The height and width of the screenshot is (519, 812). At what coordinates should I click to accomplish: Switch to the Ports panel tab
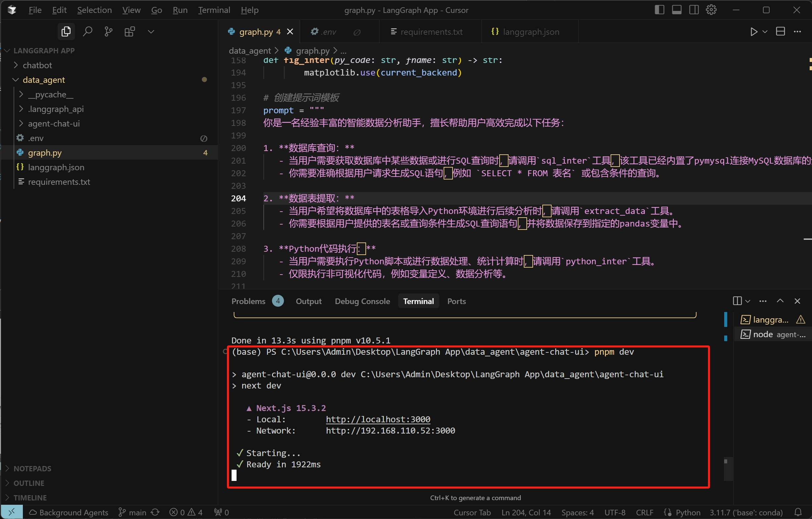[456, 301]
